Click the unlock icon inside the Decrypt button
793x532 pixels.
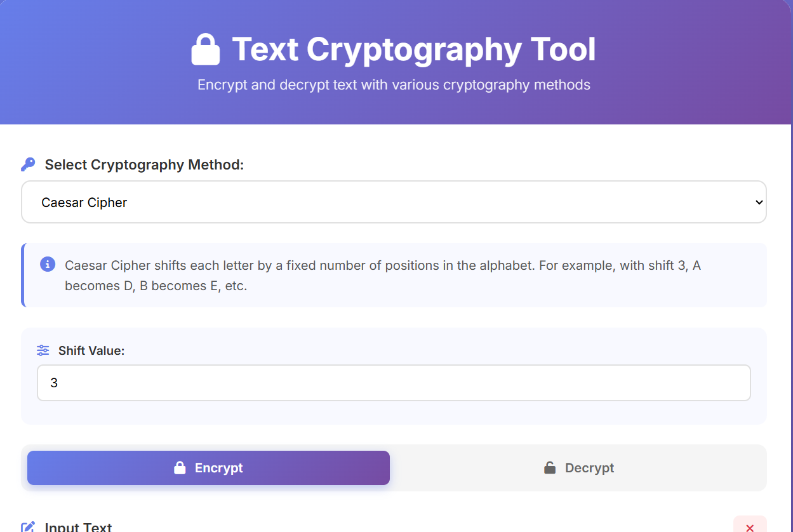pos(549,467)
